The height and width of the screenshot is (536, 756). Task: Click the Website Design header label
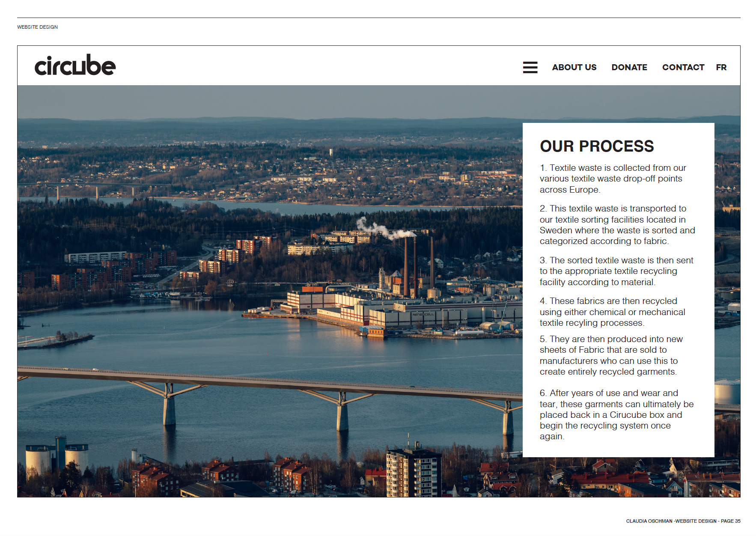(x=38, y=27)
